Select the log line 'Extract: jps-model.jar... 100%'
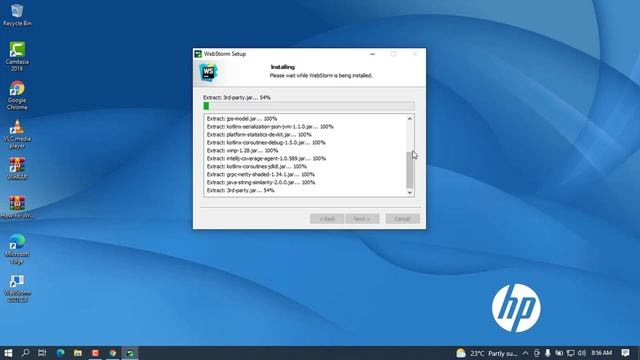The image size is (640, 360). point(242,119)
